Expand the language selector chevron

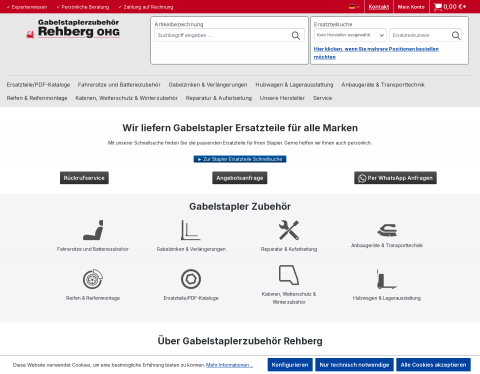tap(358, 7)
